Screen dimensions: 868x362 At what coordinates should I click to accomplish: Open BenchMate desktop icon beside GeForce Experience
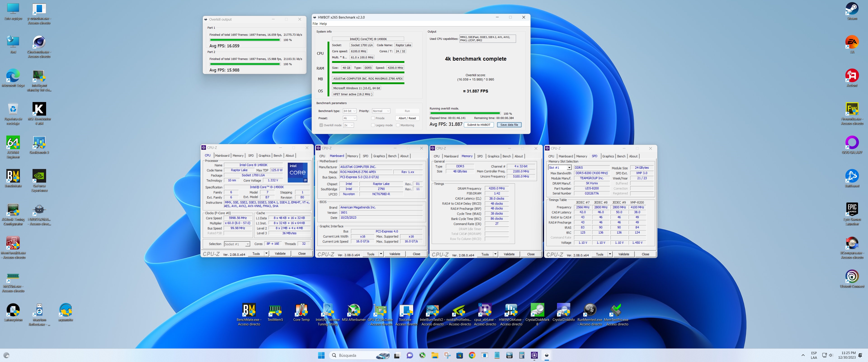pyautogui.click(x=13, y=179)
